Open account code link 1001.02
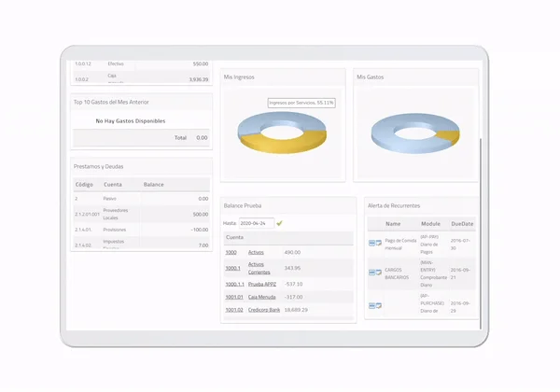The image size is (560, 392). (234, 310)
